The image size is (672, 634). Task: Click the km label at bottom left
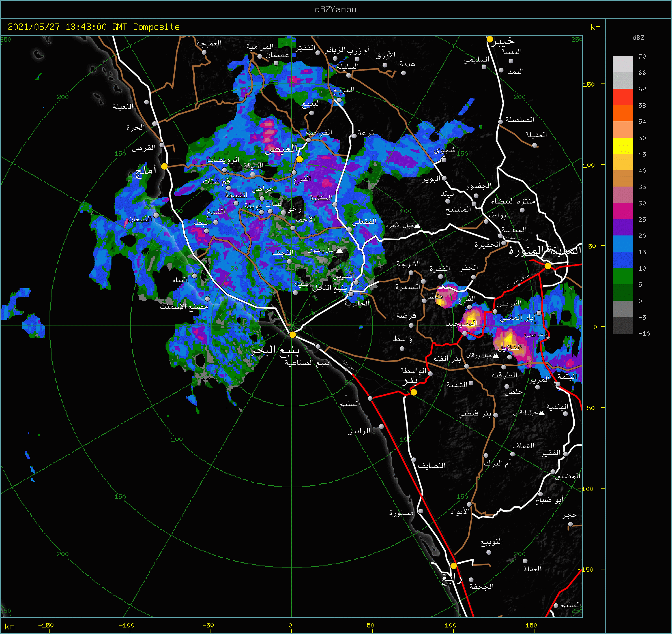click(x=10, y=627)
